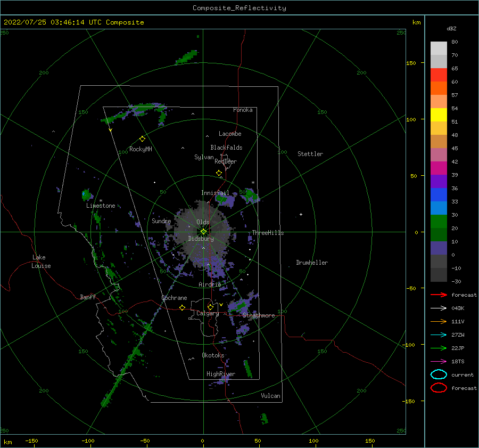
Task: Select the magenta 39-42 dBZ color band
Action: click(x=439, y=168)
